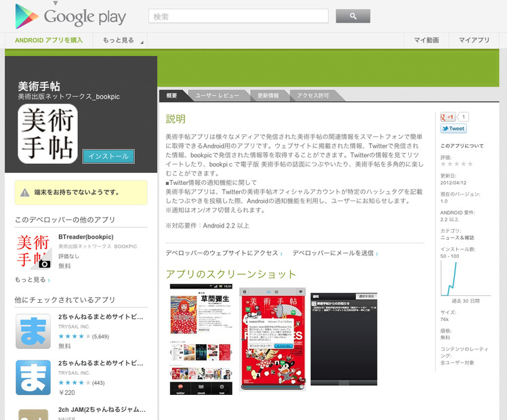Viewport: 507px width, 420px height.
Task: Click the Tweet button
Action: [453, 129]
